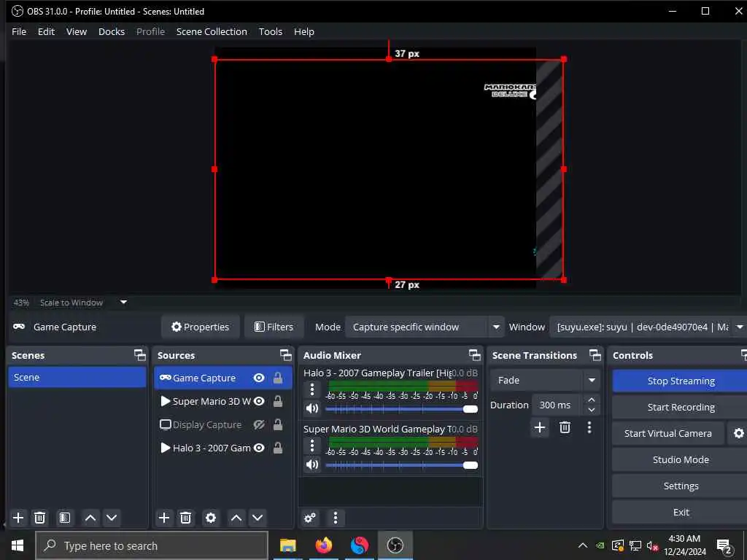Image resolution: width=747 pixels, height=560 pixels.
Task: Move source down in Sources panel
Action: tap(258, 518)
